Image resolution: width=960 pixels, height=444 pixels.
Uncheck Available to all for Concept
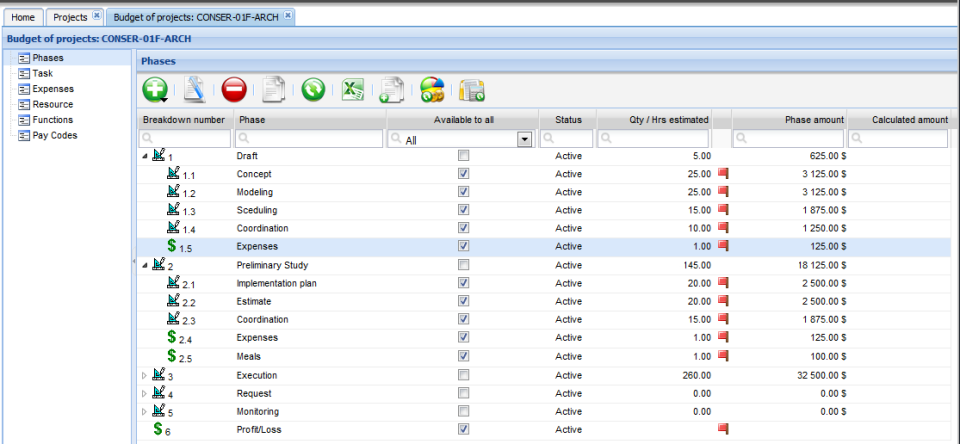tap(463, 173)
